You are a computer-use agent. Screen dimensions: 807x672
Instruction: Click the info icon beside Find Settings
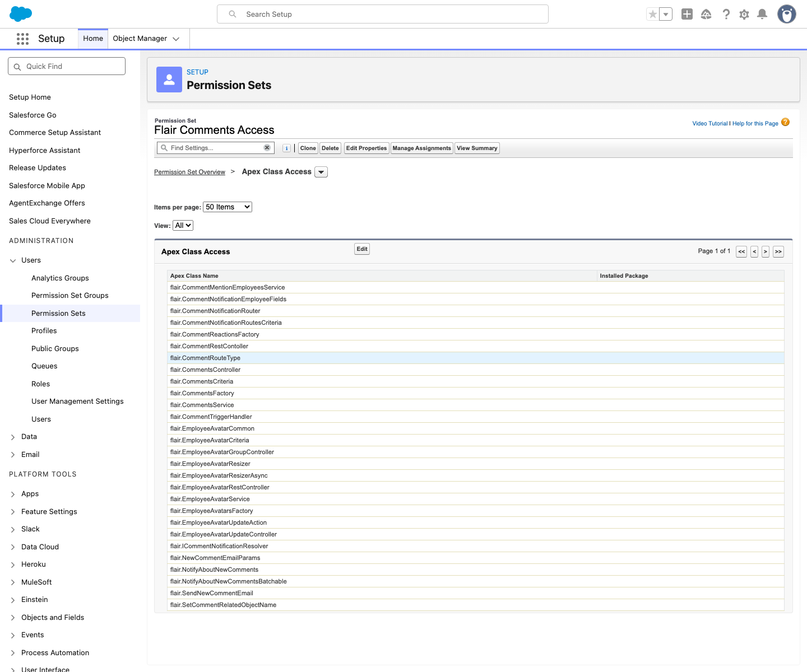point(286,148)
